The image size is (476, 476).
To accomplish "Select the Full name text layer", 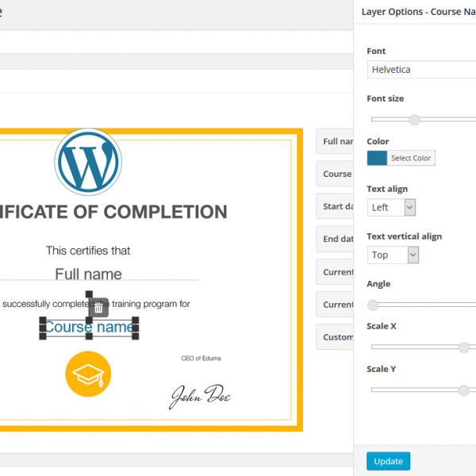I will coord(88,274).
